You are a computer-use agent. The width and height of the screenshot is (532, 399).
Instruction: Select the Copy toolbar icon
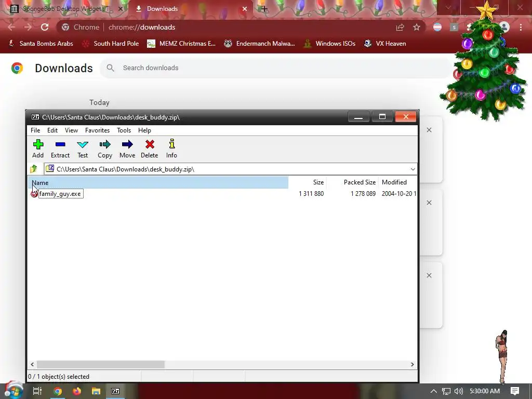[x=105, y=149]
